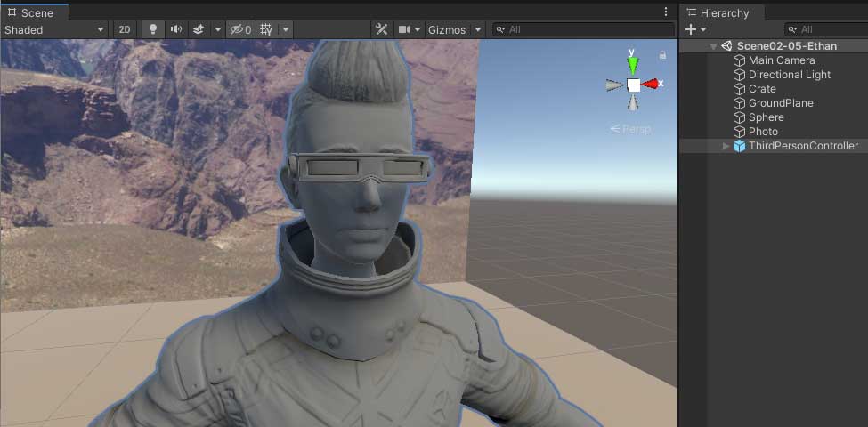Image resolution: width=868 pixels, height=427 pixels.
Task: Select the Scene02-05-Ethan scene row
Action: pos(774,46)
